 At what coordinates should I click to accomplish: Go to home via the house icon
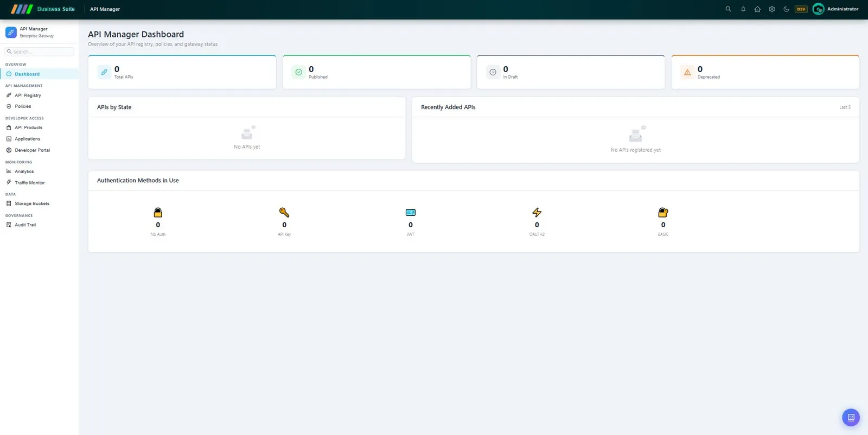[757, 9]
